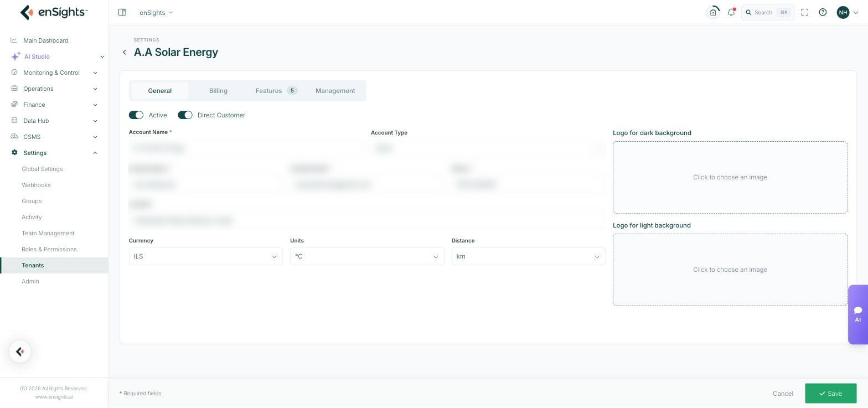Click the AI Studio sparkle icon

coord(15,56)
